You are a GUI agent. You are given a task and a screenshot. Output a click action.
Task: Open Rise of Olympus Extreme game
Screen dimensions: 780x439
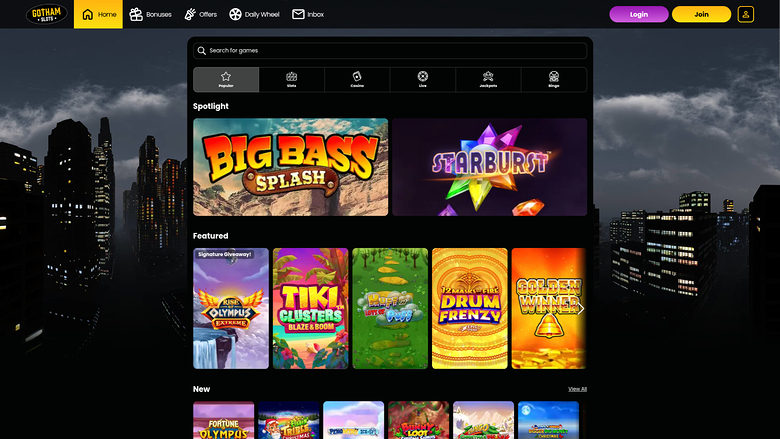click(231, 308)
